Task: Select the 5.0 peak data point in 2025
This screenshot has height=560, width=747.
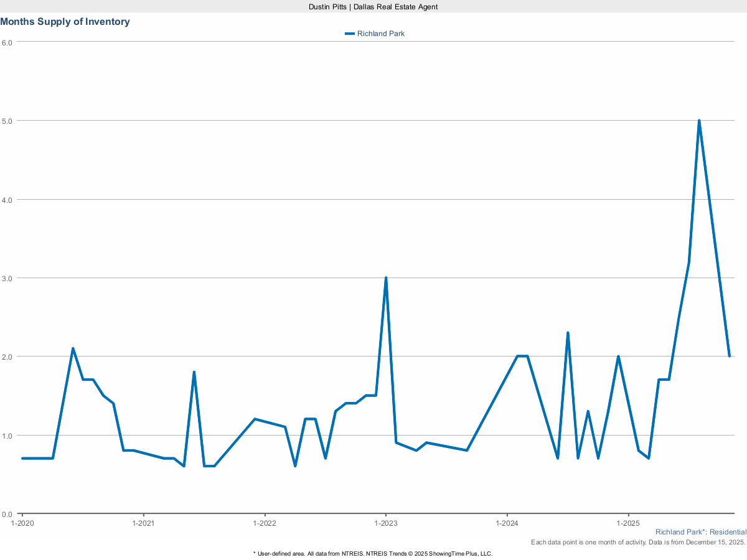Action: pyautogui.click(x=699, y=121)
